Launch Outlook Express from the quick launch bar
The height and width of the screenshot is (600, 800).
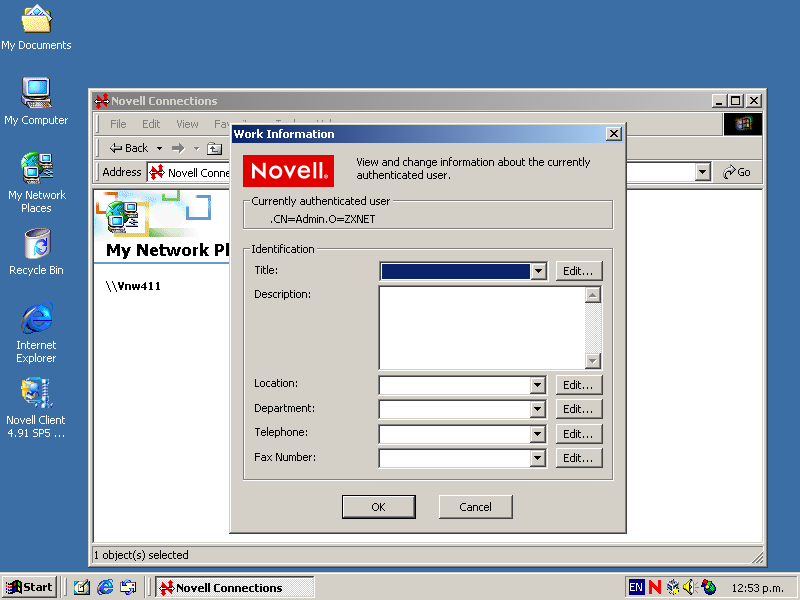pyautogui.click(x=128, y=587)
